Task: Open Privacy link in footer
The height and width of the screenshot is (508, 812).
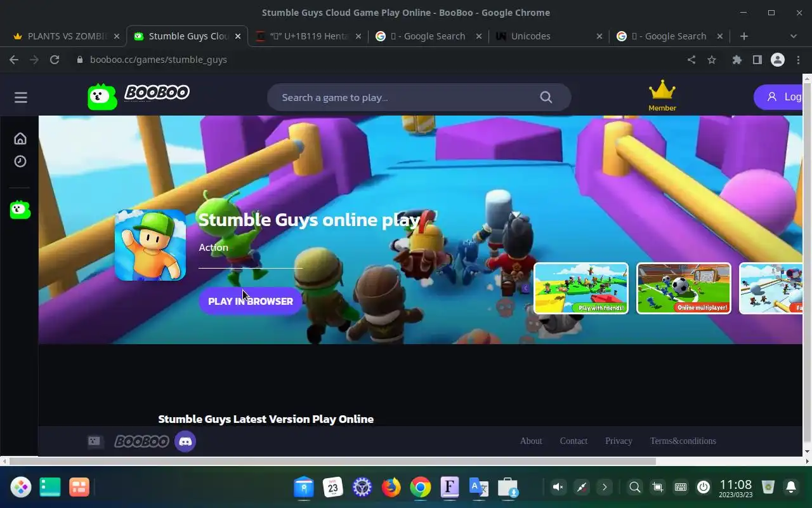Action: click(x=619, y=441)
